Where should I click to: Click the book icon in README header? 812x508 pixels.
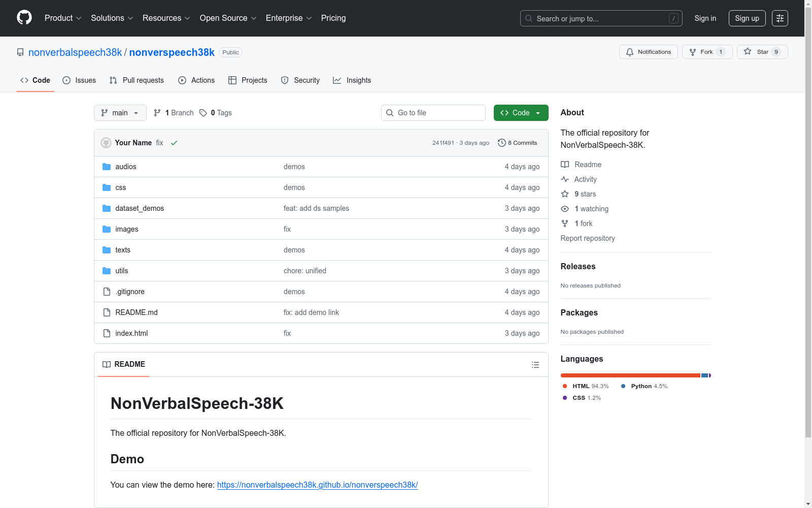click(107, 364)
